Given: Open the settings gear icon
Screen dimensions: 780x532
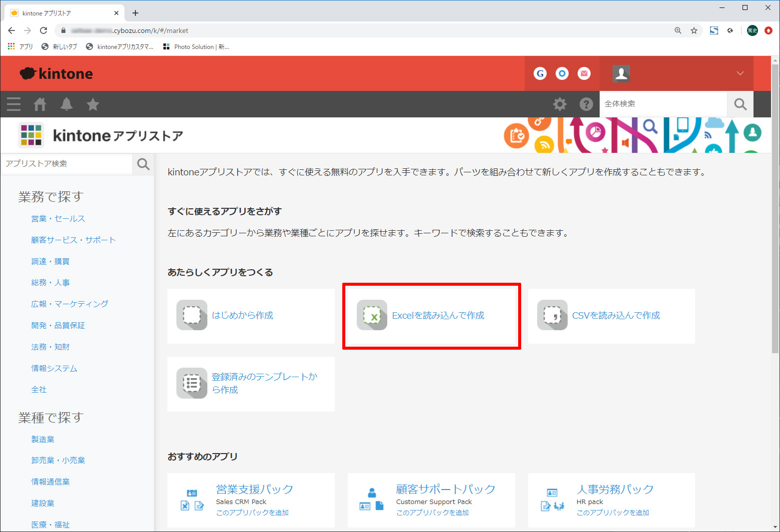Looking at the screenshot, I should (560, 104).
